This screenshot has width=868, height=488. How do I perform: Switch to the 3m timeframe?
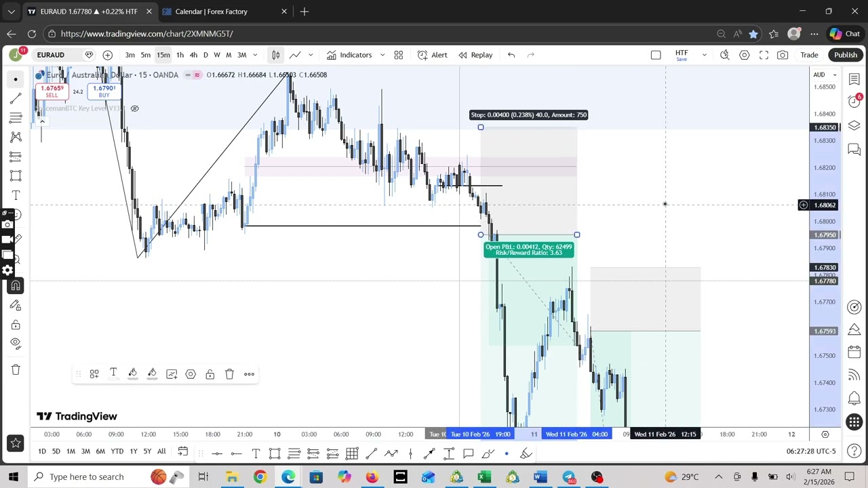[130, 55]
